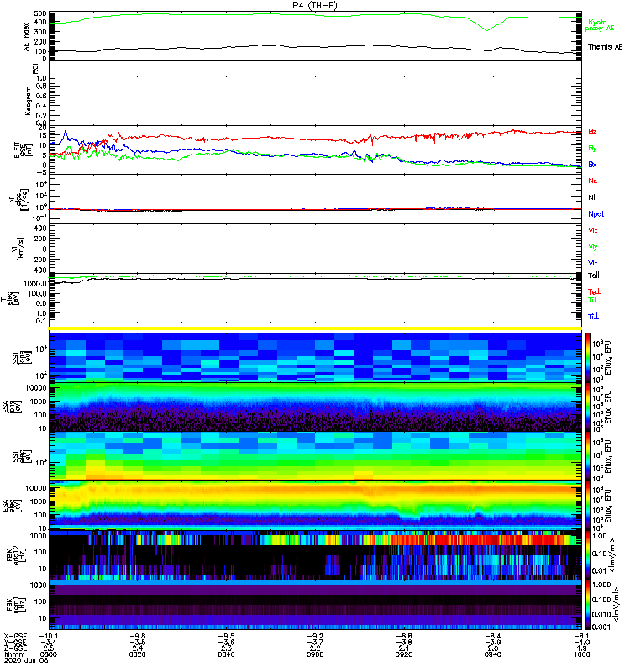Click the "hhmm" time row label

tap(13, 654)
